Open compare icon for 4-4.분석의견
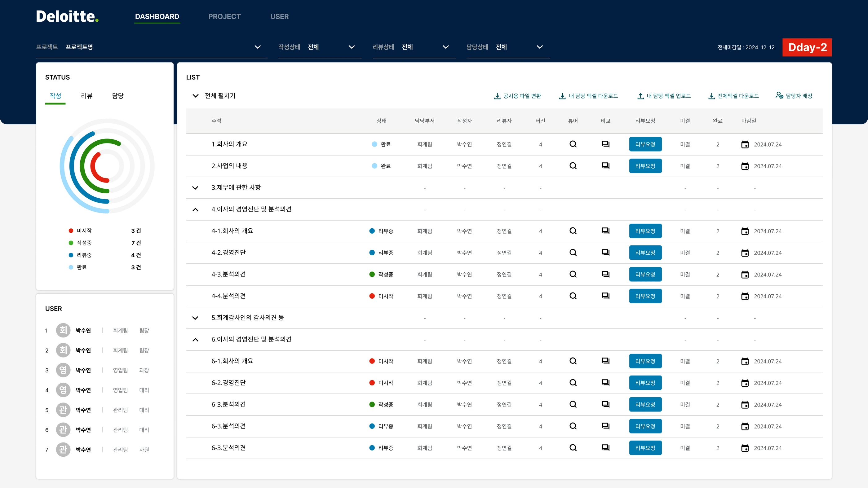The height and width of the screenshot is (488, 868). point(605,296)
